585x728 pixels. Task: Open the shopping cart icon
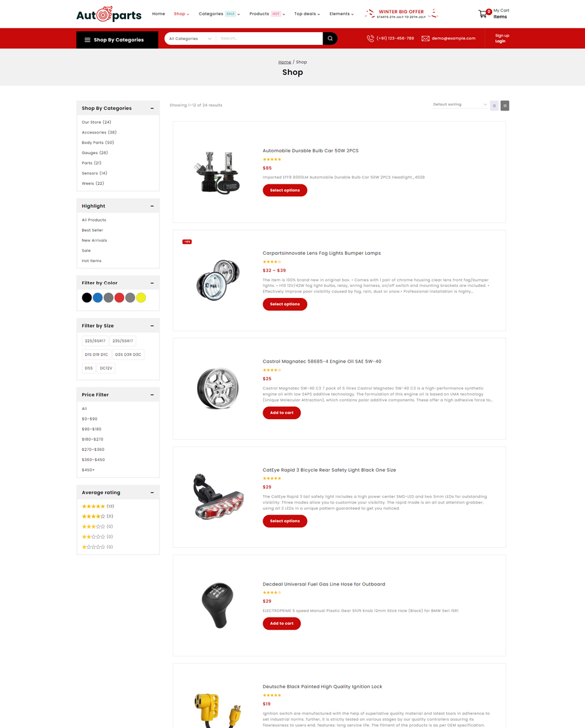(483, 13)
